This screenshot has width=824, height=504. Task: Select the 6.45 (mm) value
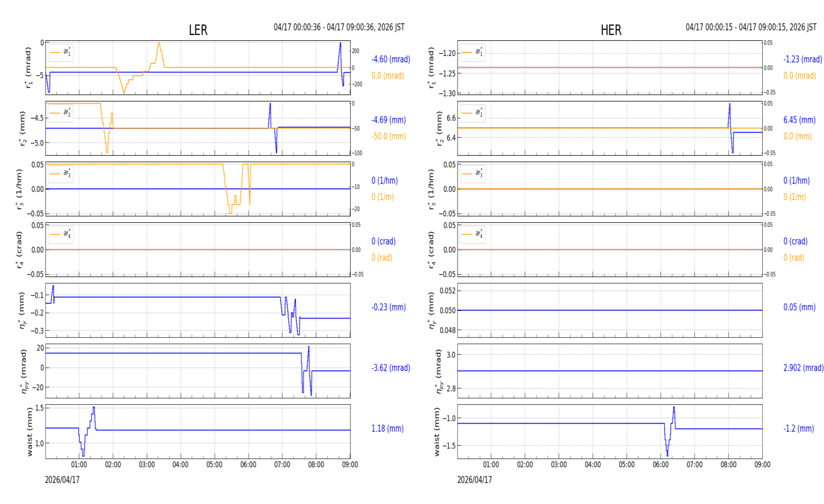point(799,120)
